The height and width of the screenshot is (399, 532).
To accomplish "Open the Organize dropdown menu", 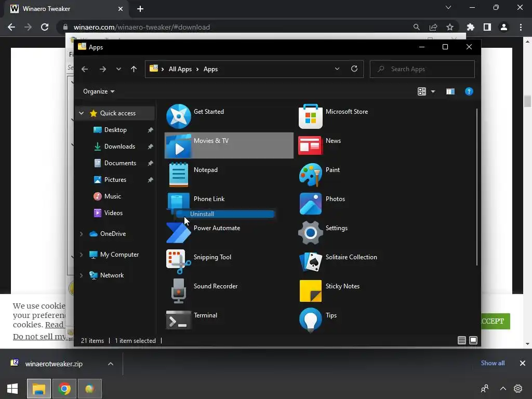I will tap(99, 91).
